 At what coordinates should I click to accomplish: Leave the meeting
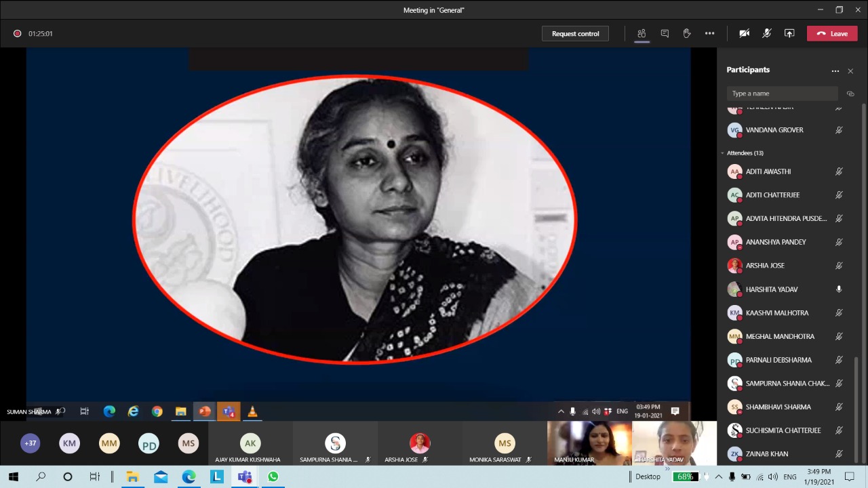pos(832,33)
